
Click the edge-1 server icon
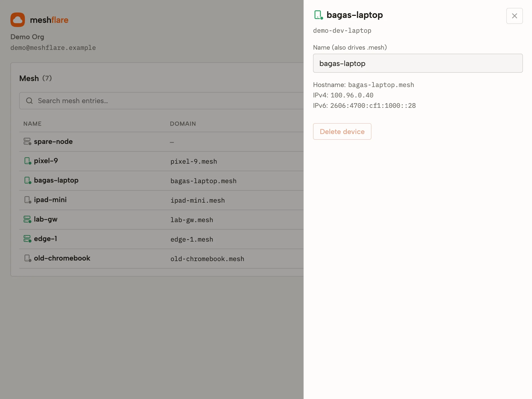27,239
